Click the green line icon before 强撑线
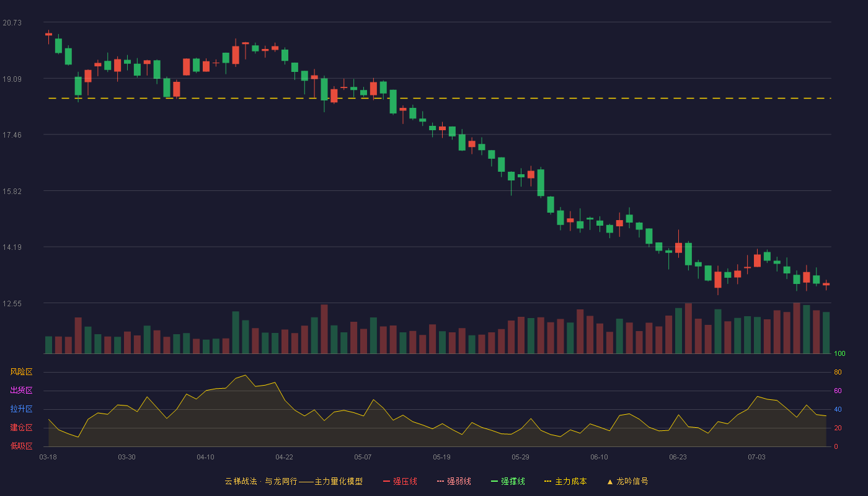 point(495,481)
